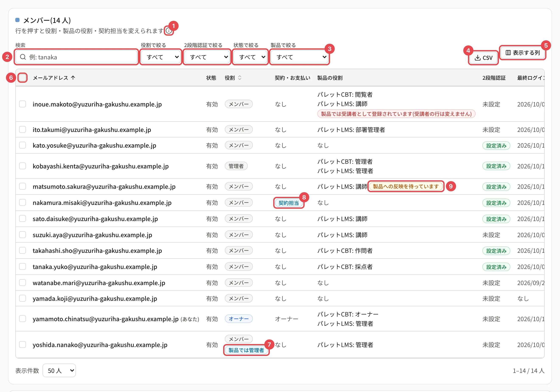560x392 pixels.
Task: Open yamamoto.chinatsu@yuzuriha-gakushu.example.jp row
Action: (280, 319)
